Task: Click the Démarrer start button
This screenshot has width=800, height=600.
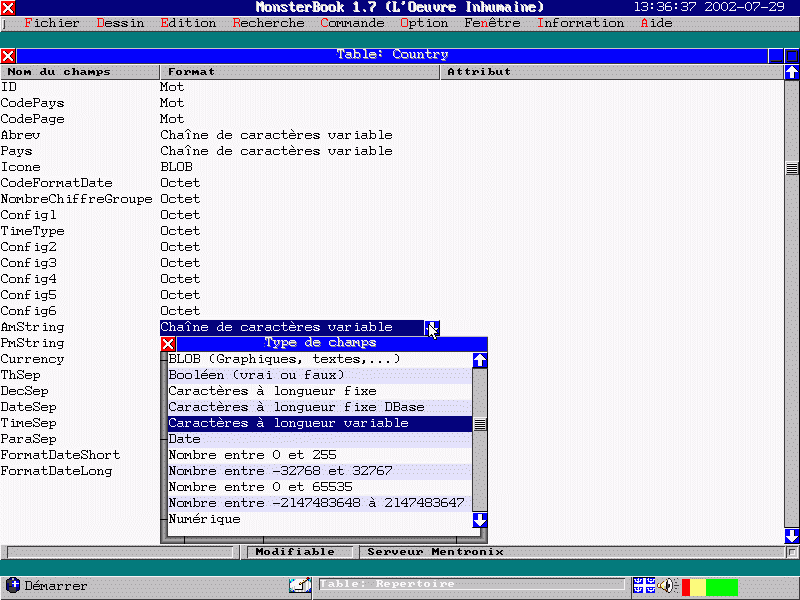Action: [47, 585]
